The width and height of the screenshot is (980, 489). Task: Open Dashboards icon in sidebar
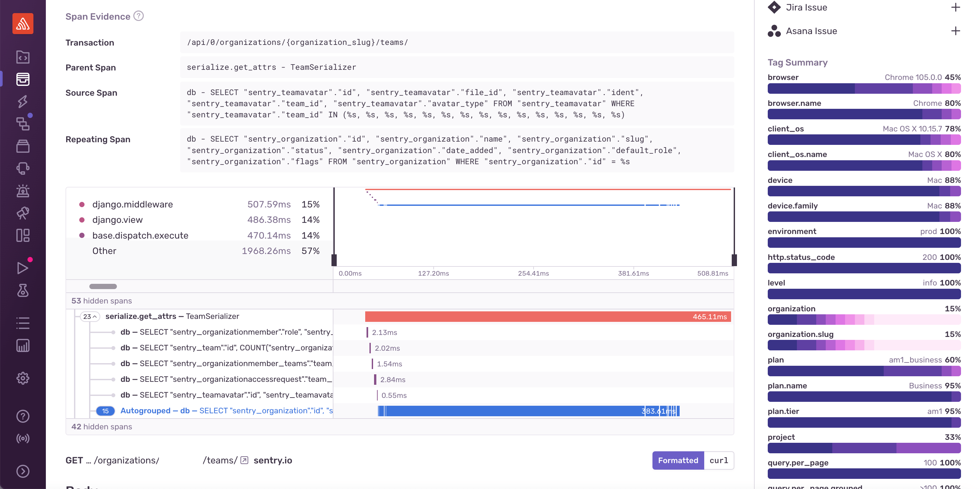(23, 235)
